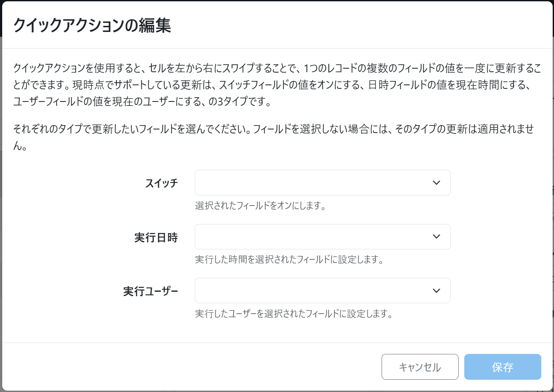Save changes with the 保存 button
The height and width of the screenshot is (392, 554).
(x=502, y=367)
